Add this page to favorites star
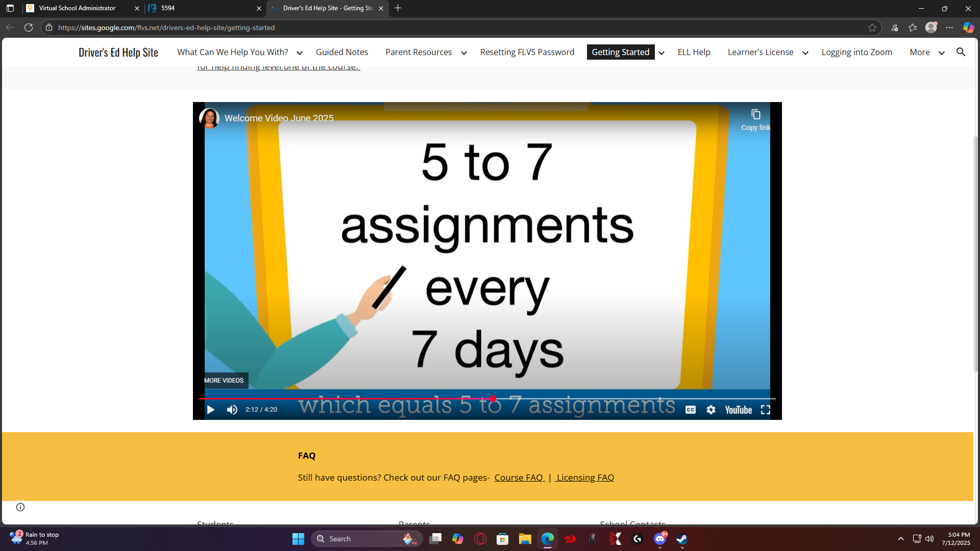Viewport: 980px width, 551px height. point(872,28)
